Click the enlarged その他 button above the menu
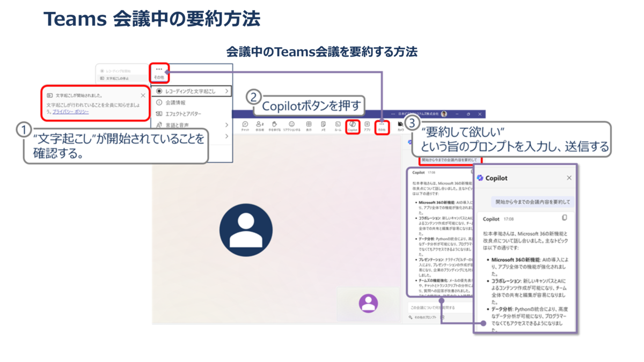This screenshot has width=644, height=362. [x=159, y=73]
